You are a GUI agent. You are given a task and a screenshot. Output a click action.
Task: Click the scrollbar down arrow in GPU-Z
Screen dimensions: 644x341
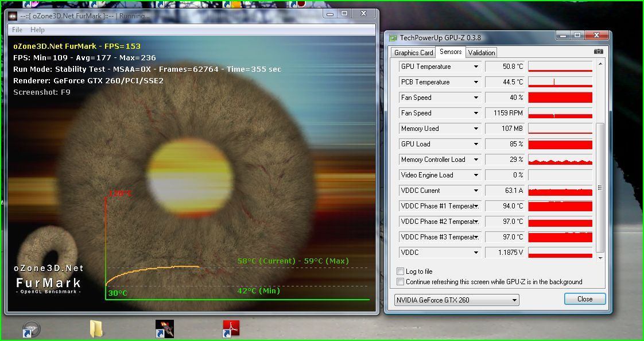point(600,258)
